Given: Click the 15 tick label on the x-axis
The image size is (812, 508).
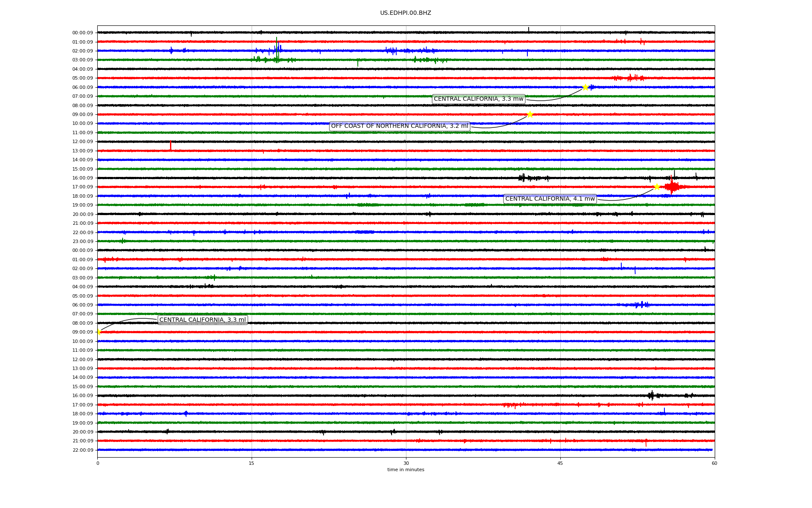Looking at the screenshot, I should pyautogui.click(x=252, y=463).
